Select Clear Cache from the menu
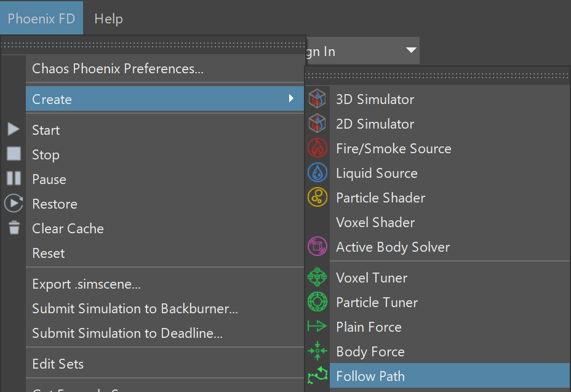This screenshot has height=392, width=571. [165, 228]
